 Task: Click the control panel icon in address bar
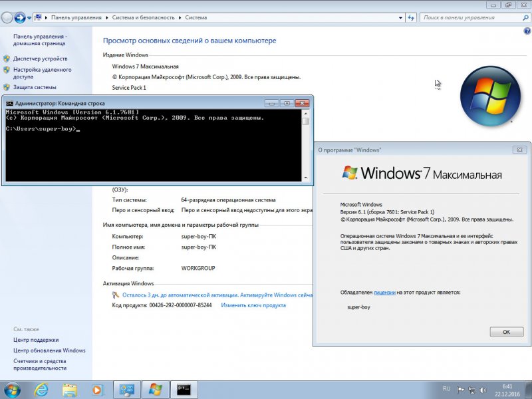tap(38, 17)
